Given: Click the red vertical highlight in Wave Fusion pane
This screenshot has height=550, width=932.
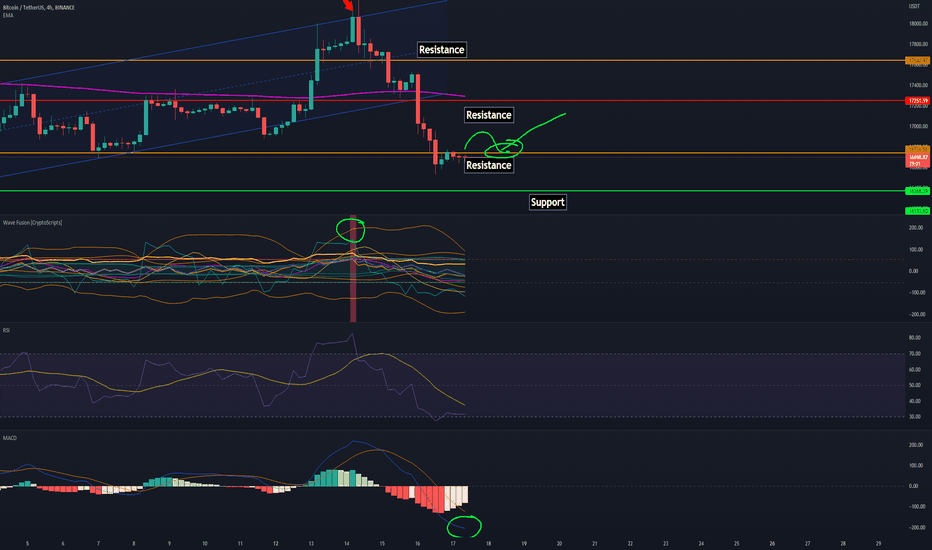Looking at the screenshot, I should pyautogui.click(x=353, y=269).
